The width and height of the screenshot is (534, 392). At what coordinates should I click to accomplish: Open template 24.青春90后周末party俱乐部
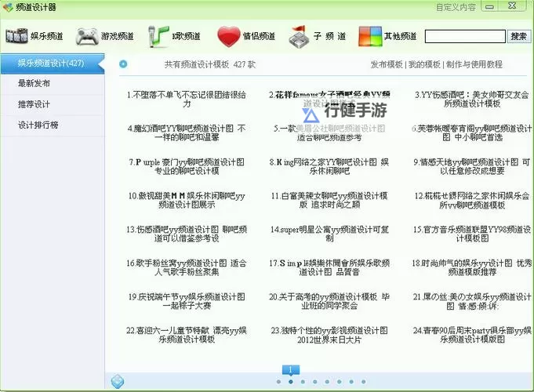click(472, 335)
